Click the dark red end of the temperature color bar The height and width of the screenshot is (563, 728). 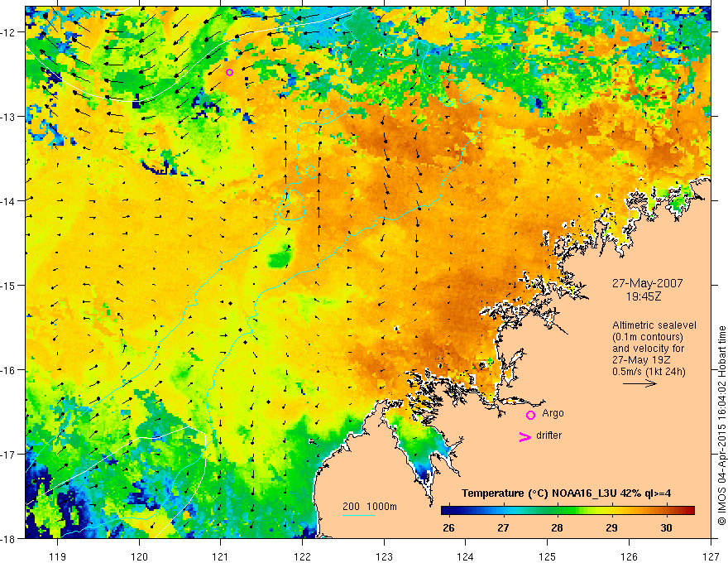(689, 511)
